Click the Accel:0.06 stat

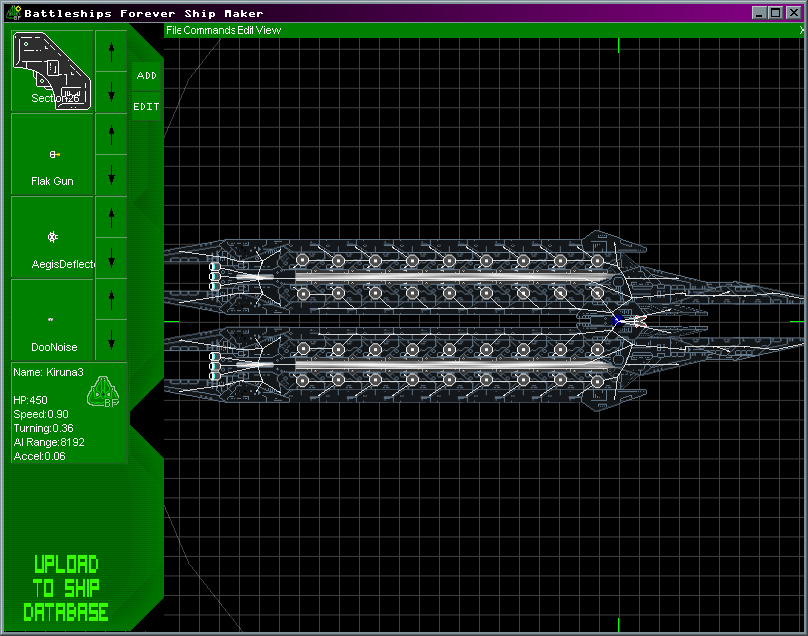point(39,456)
